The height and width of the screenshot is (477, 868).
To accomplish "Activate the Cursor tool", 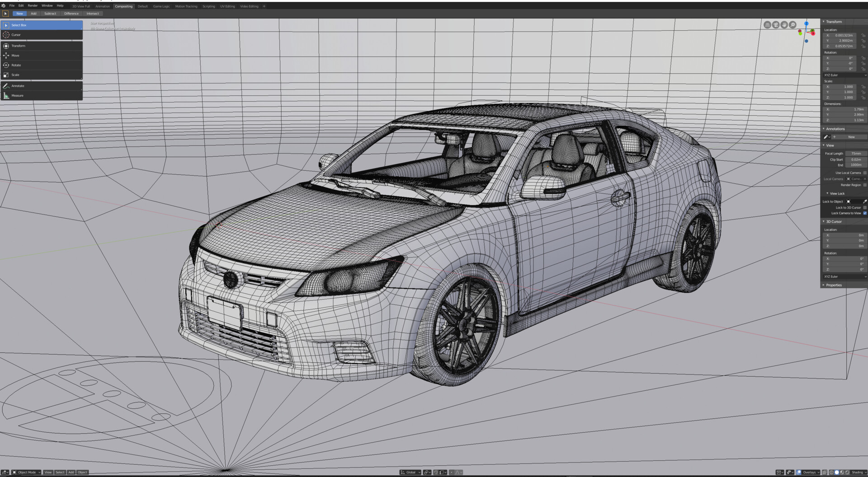I will [x=42, y=35].
